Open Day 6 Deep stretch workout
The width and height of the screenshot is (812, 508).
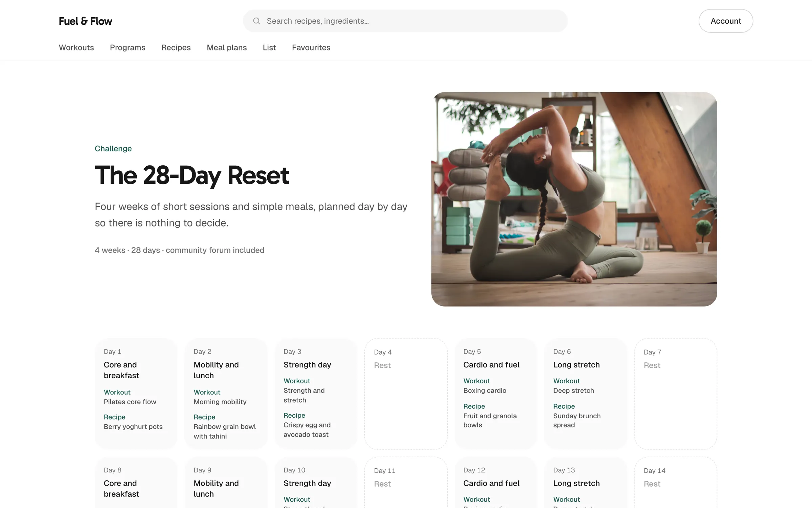point(573,390)
